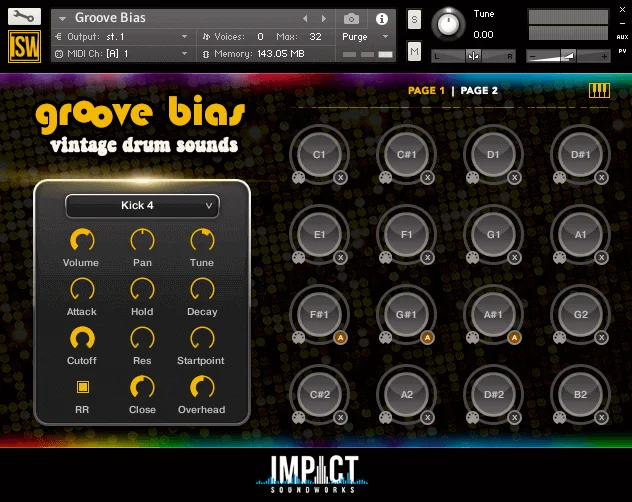Image resolution: width=632 pixels, height=502 pixels.
Task: Click MIDI learn icon beside G2 pad
Action: click(559, 338)
